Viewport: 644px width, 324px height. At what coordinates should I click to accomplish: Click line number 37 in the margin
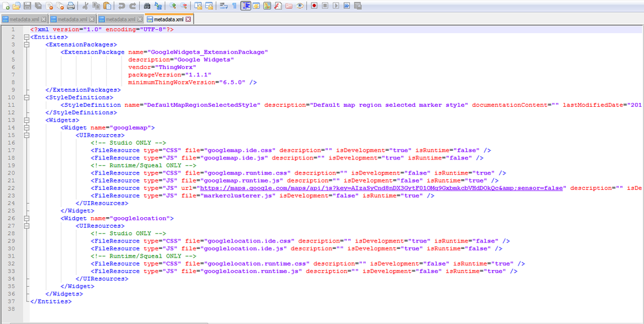13,300
